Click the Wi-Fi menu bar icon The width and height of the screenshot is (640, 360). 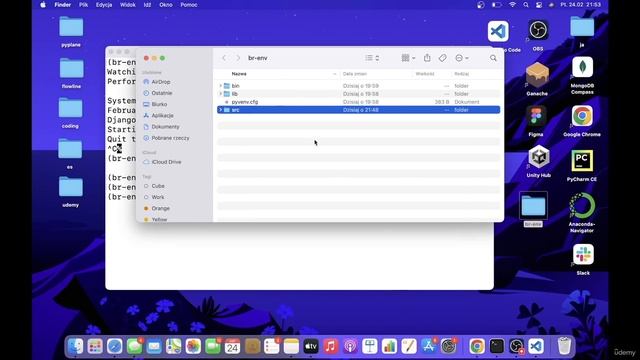(512, 5)
